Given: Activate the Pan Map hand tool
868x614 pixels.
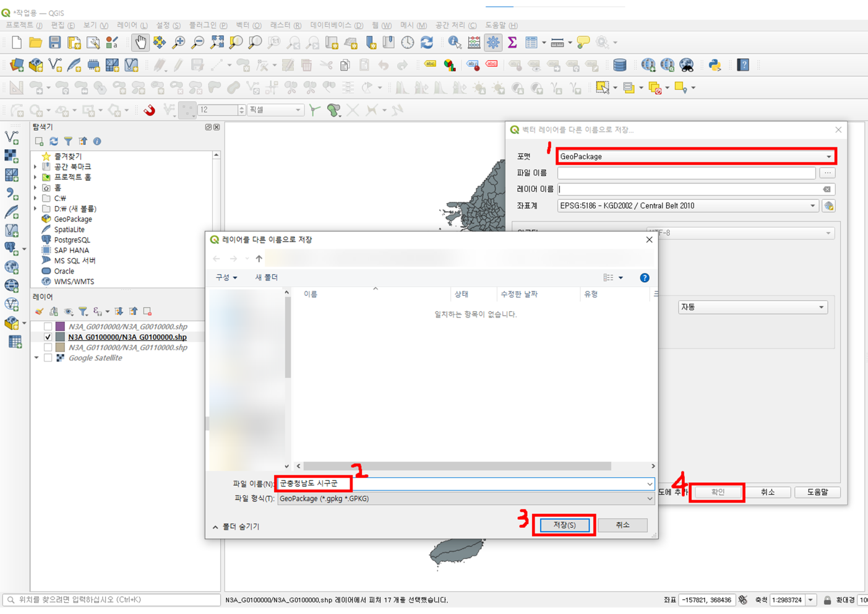Looking at the screenshot, I should [140, 43].
